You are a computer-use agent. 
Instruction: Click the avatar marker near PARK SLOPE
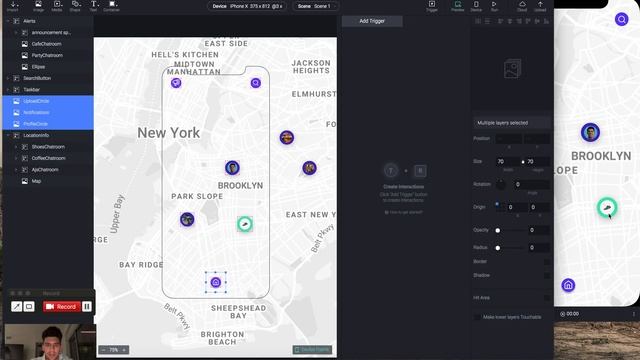click(187, 219)
